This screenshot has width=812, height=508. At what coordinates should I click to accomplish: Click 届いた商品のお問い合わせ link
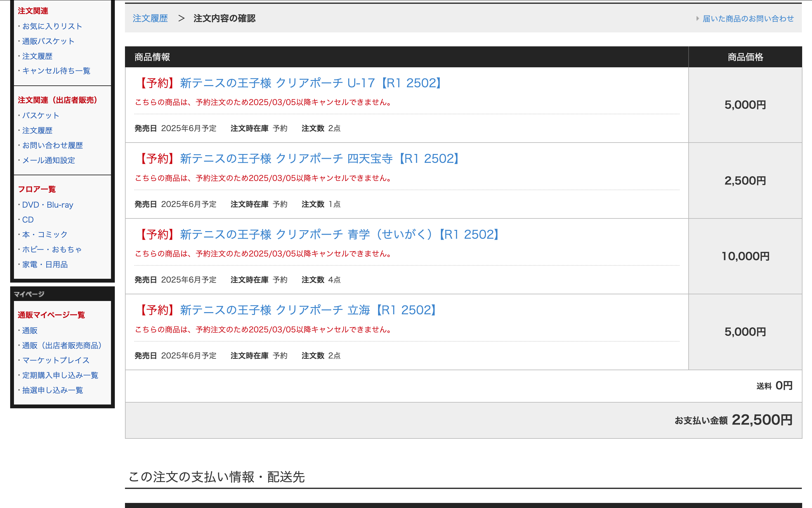point(748,18)
